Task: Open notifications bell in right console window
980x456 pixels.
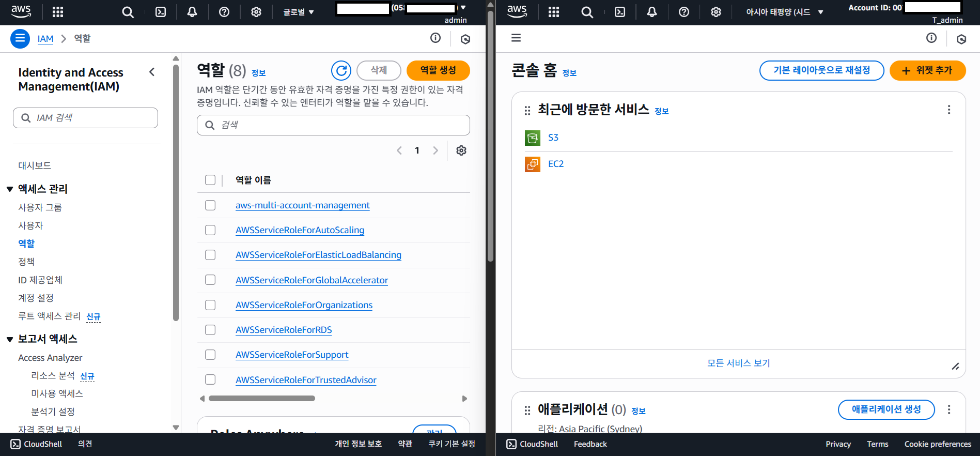Action: click(652, 12)
